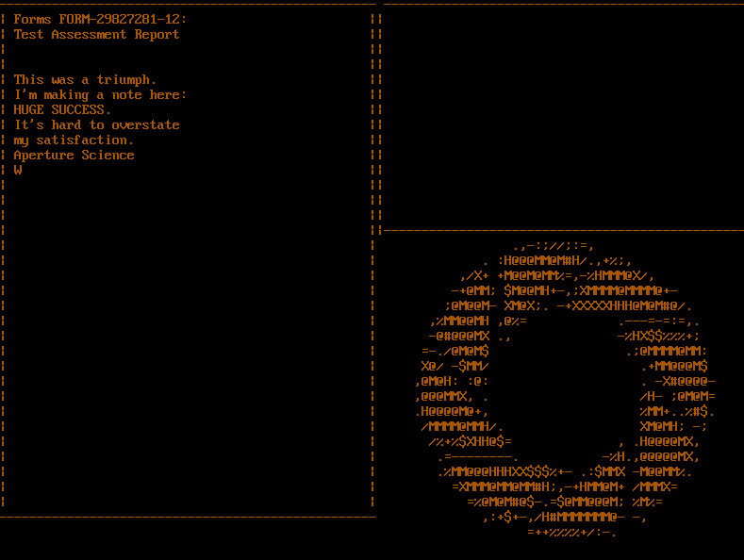Image resolution: width=744 pixels, height=560 pixels.
Task: Click the top ASCII row ',-:;//;:=,' of logo
Action: [554, 246]
